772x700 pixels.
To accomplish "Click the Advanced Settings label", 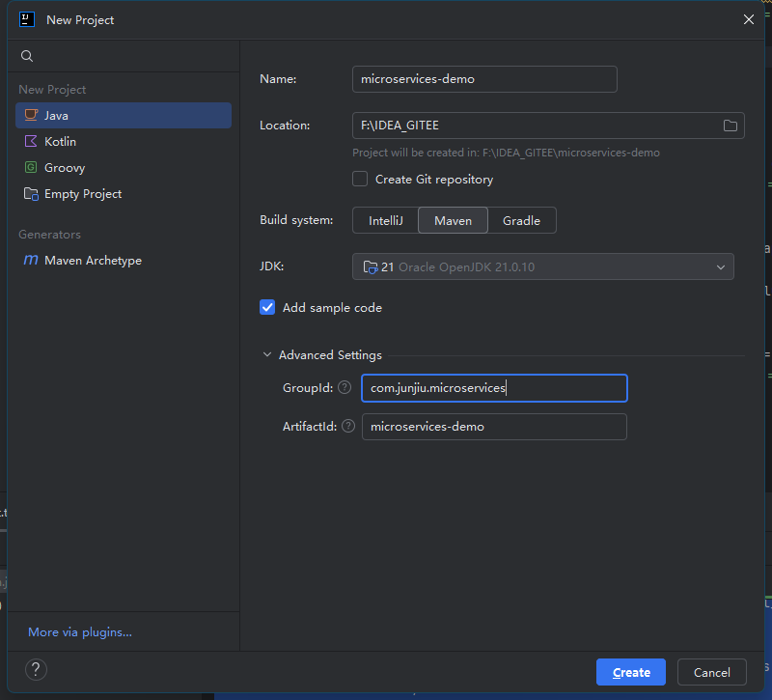I will pos(330,354).
